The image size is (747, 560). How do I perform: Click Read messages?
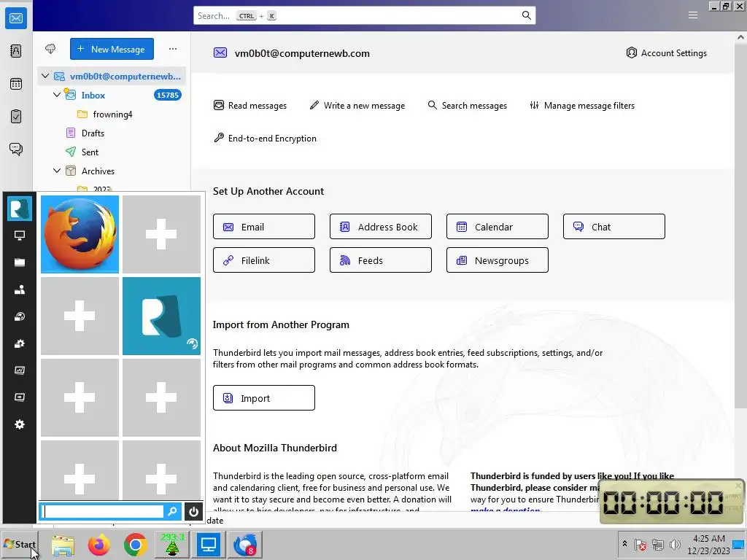250,105
